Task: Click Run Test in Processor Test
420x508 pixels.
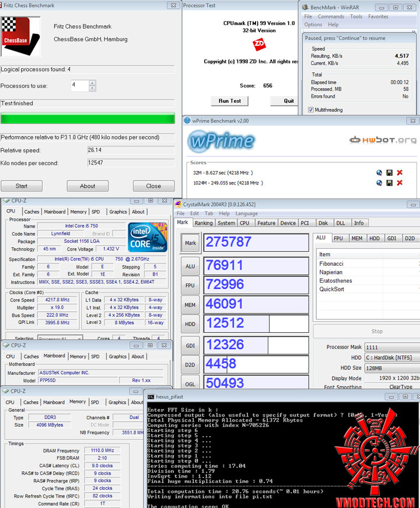Action: pos(229,101)
